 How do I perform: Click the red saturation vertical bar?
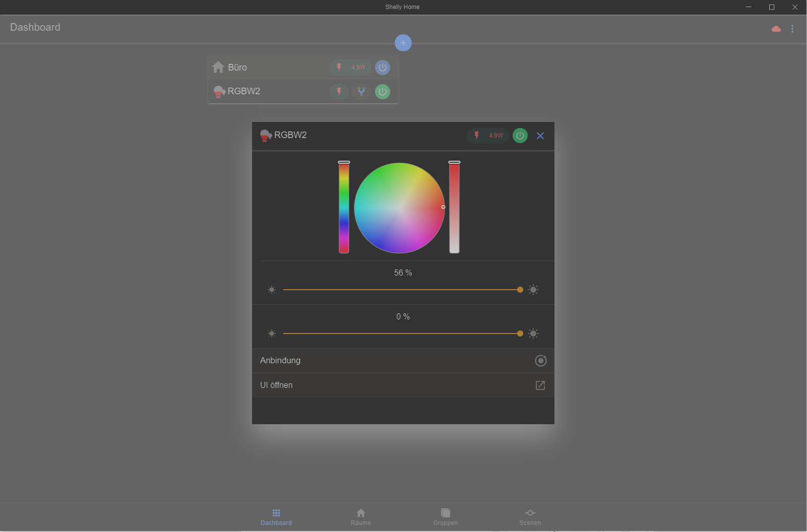pyautogui.click(x=454, y=208)
